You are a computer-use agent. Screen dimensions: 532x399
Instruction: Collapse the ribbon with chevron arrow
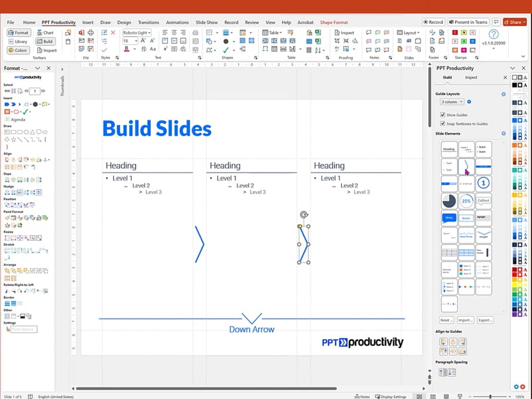point(523,57)
